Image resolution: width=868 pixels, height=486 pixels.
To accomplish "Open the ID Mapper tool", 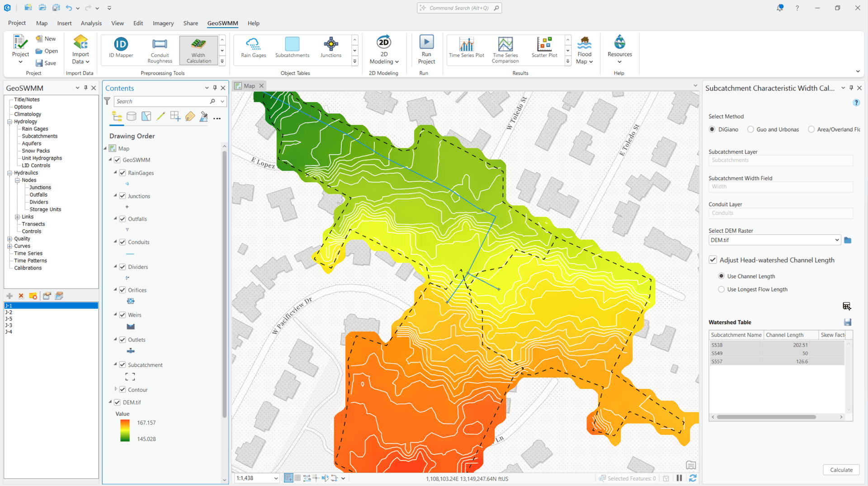I will point(120,48).
